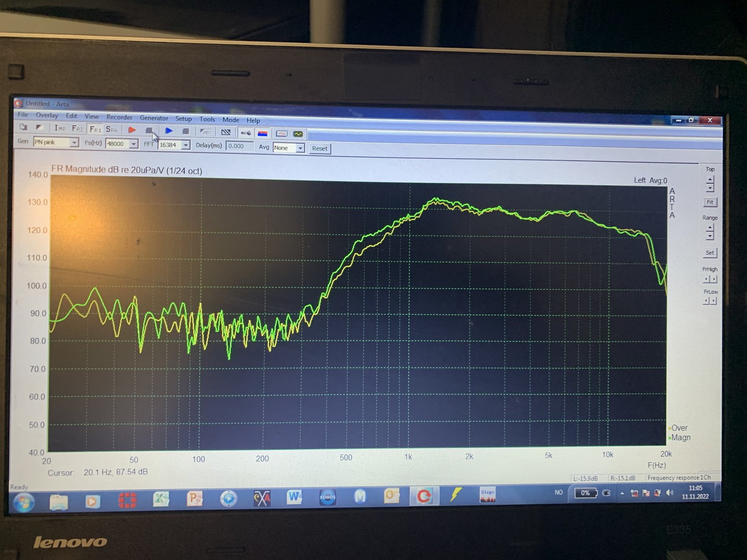
Task: Increase Range with the up arrow
Action: 710,228
